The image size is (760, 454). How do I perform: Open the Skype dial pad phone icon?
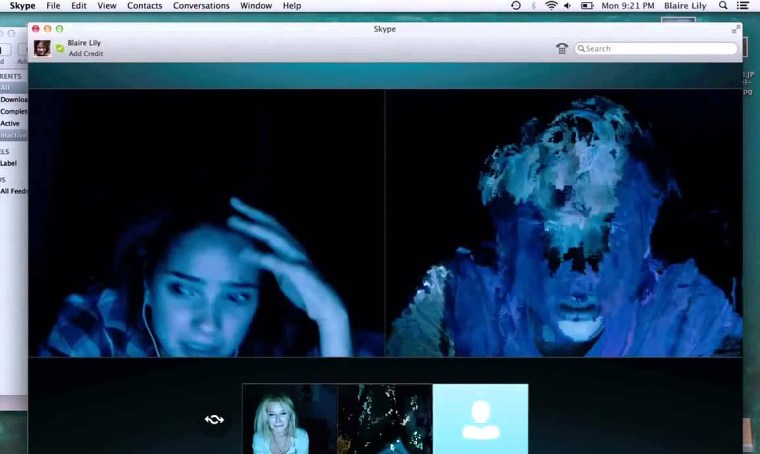click(x=562, y=48)
